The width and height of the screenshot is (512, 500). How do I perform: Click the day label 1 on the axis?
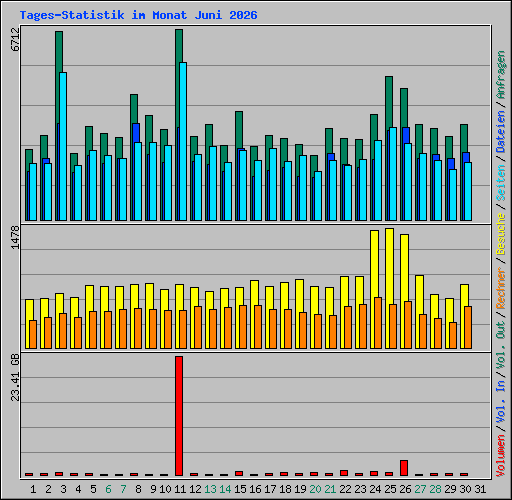click(x=33, y=489)
